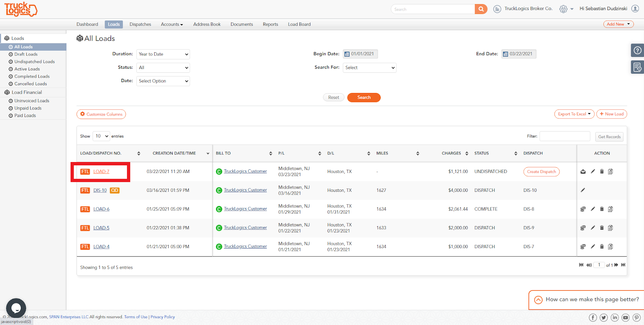This screenshot has width=644, height=325.
Task: Edit LOAD-4 with the pencil icon
Action: point(593,247)
